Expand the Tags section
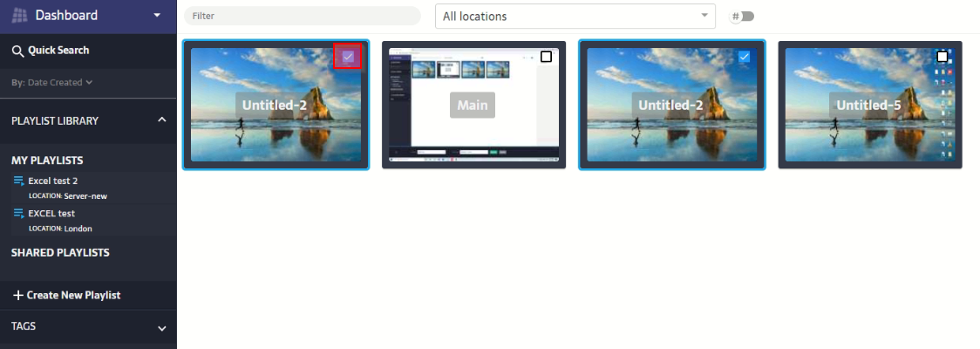This screenshot has height=349, width=980. click(x=161, y=328)
